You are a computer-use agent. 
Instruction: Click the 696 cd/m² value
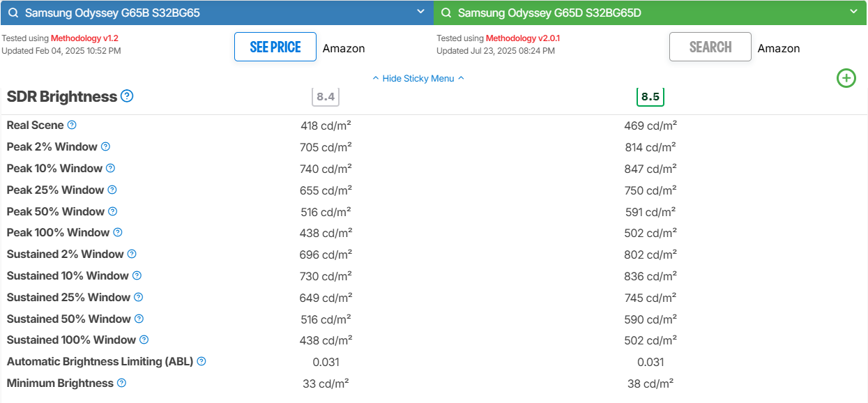pyautogui.click(x=326, y=254)
